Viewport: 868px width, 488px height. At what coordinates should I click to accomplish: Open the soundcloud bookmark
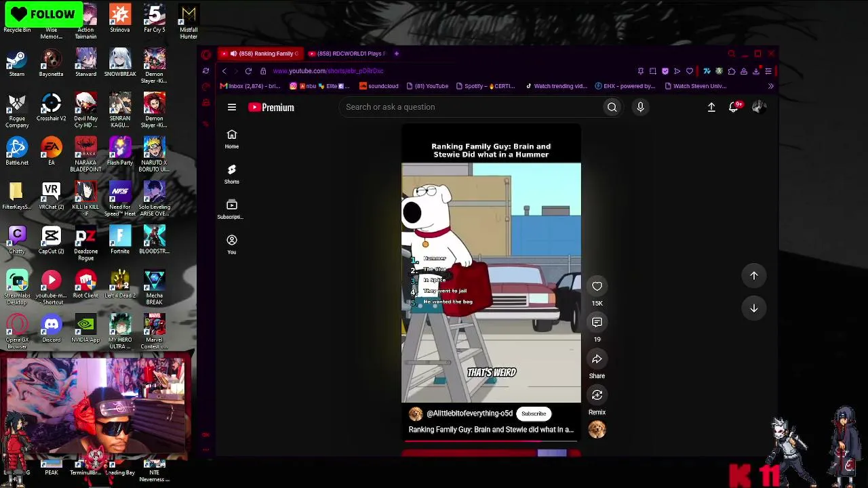[x=379, y=86]
